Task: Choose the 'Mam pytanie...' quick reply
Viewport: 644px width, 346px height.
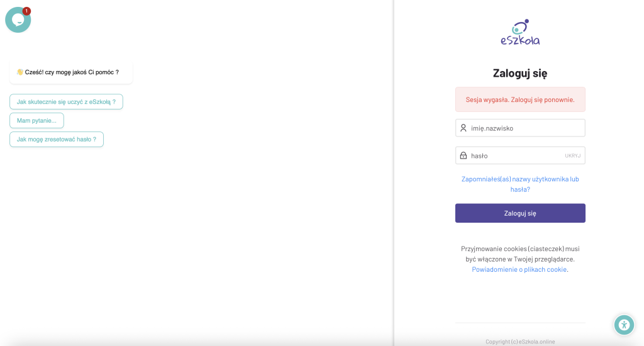Action: pos(36,120)
